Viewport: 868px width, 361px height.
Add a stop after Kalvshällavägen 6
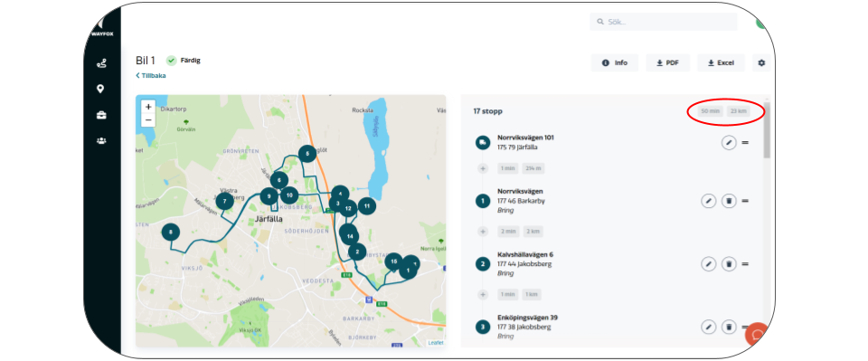click(x=483, y=295)
